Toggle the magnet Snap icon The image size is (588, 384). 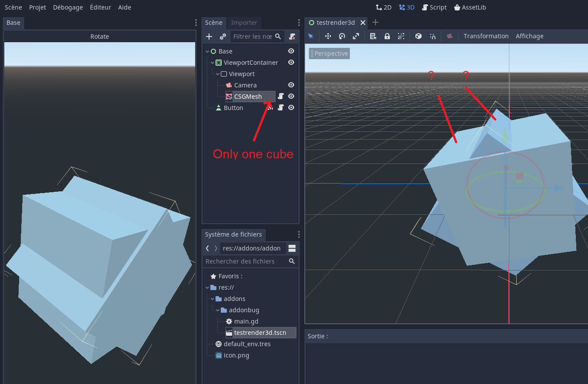[433, 36]
